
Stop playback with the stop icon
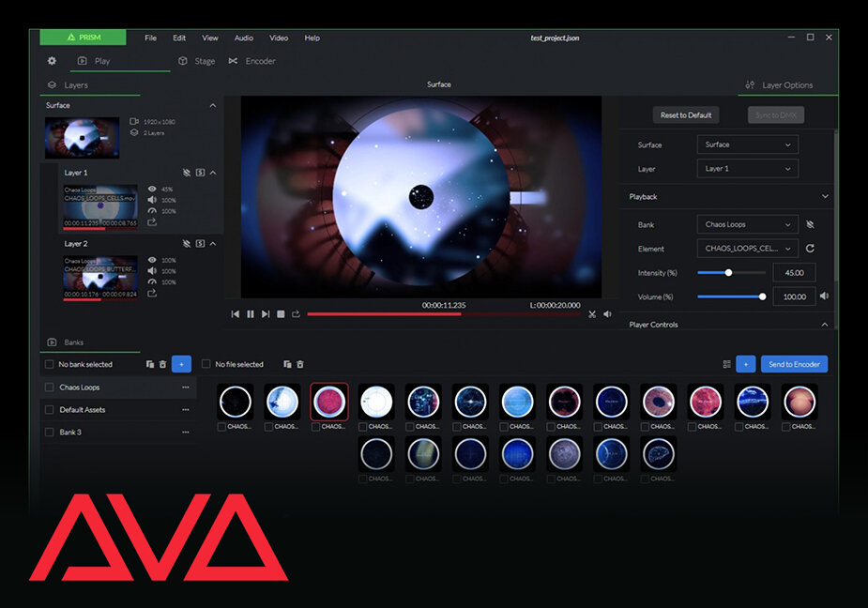(x=280, y=313)
